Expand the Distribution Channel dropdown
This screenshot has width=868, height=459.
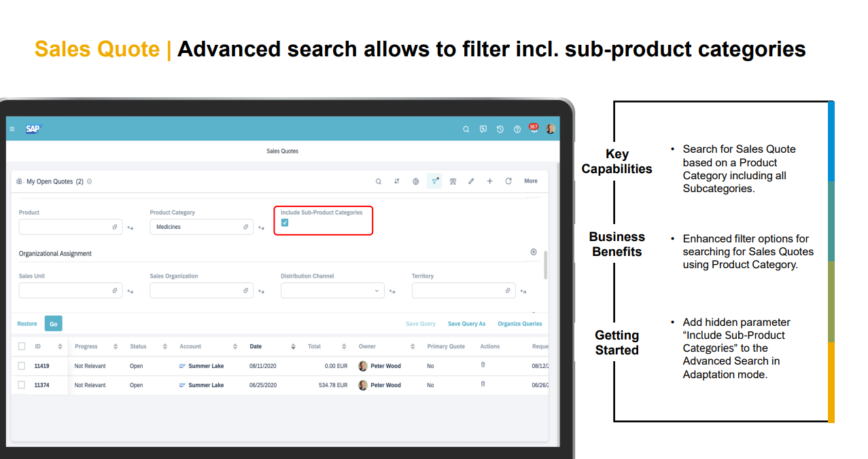pos(377,291)
